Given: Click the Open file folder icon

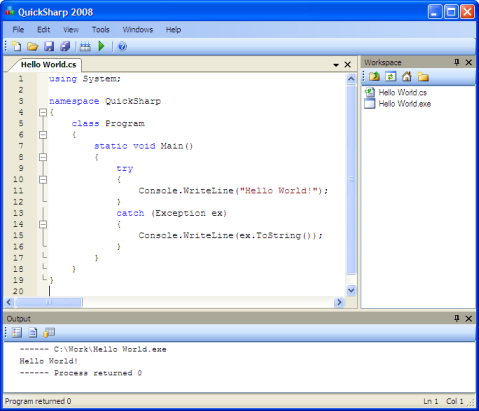Looking at the screenshot, I should pyautogui.click(x=33, y=46).
